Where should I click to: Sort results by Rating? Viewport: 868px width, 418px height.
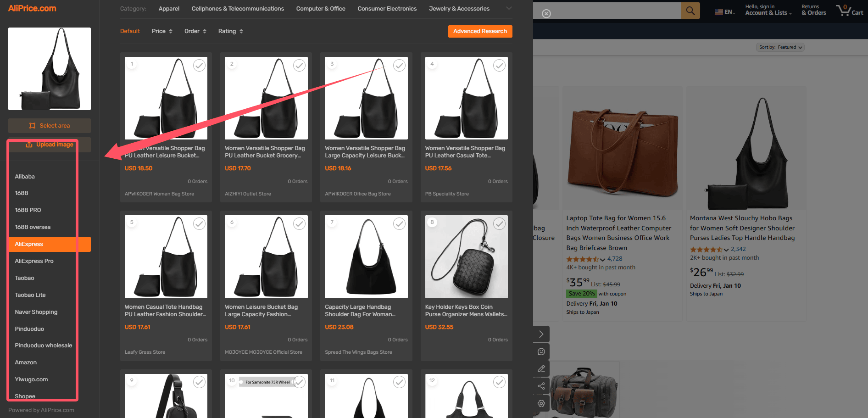click(x=231, y=31)
